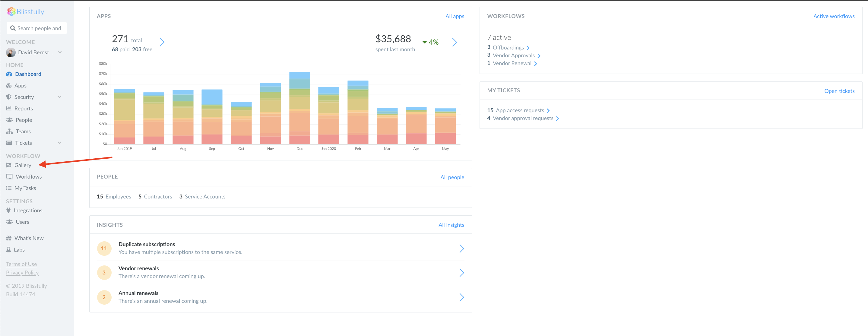Expand the David Bernst... account dropdown
This screenshot has width=868, height=336.
click(x=60, y=52)
